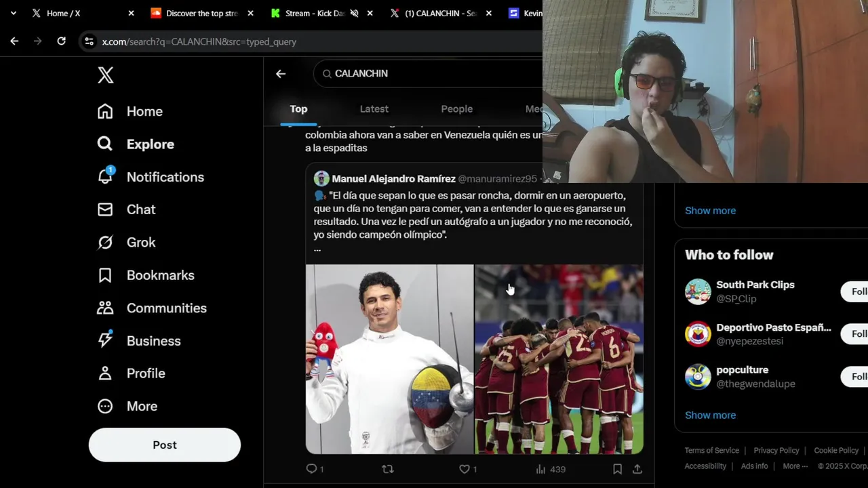Click browser forward arrow button

38,41
